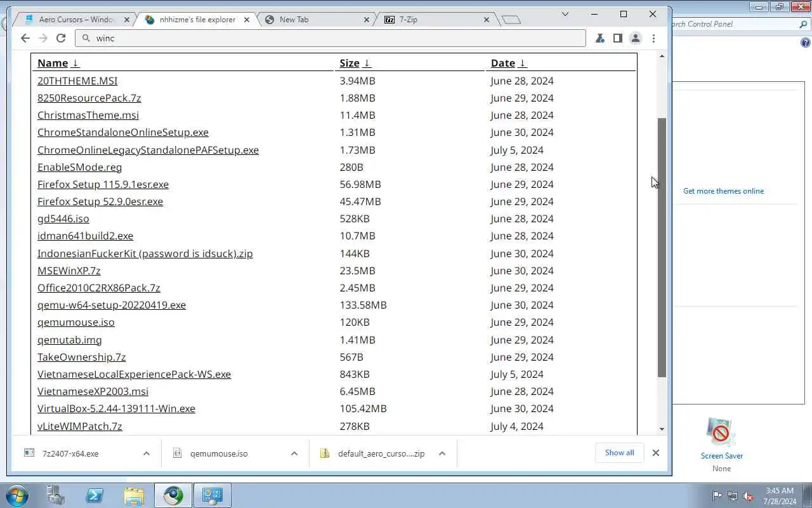Sort the file list by Date
The image size is (812, 508).
tap(509, 63)
